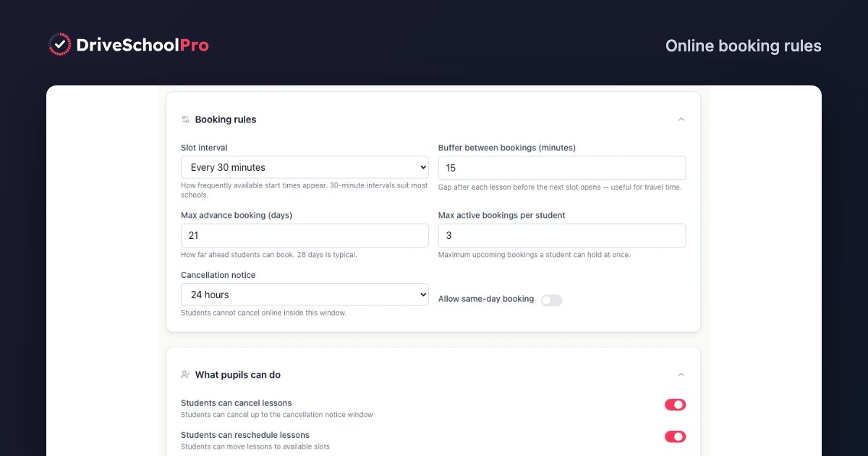Click the Max advance booking (days) label
Image resolution: width=868 pixels, height=456 pixels.
pyautogui.click(x=237, y=215)
